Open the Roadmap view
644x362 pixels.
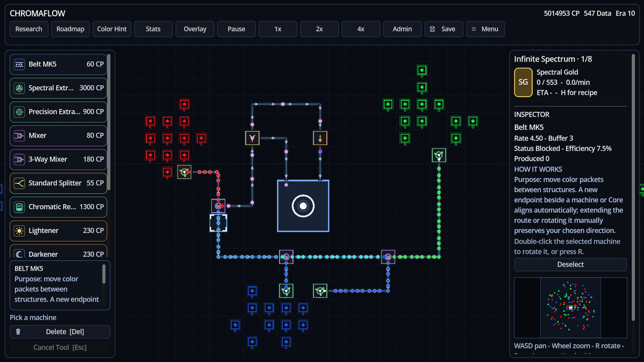click(70, 29)
